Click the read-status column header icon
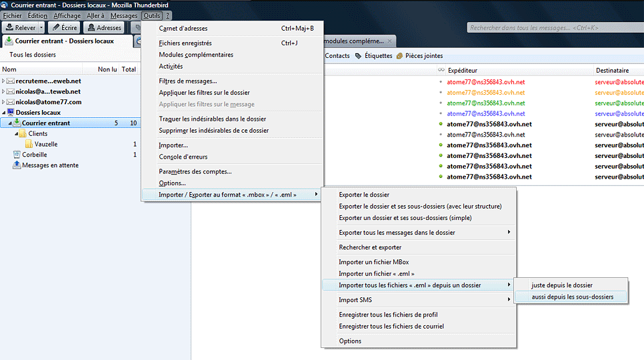644x360 pixels. 441,70
